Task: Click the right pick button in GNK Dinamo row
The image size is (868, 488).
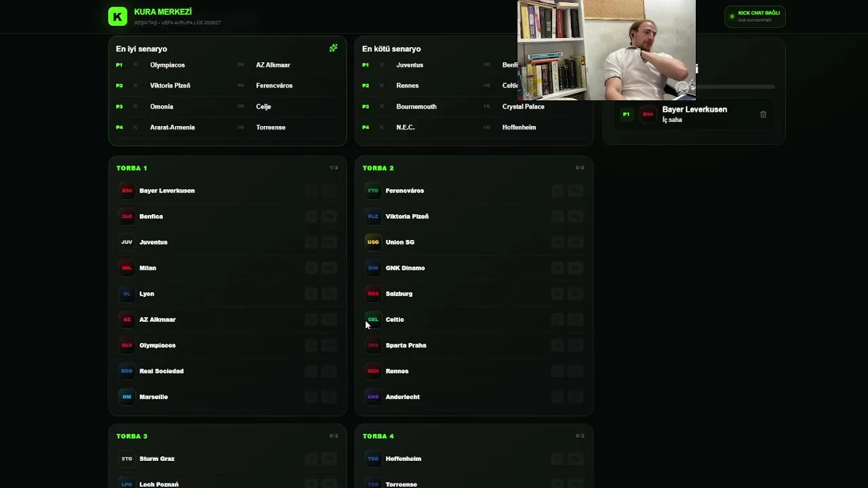Action: (x=575, y=268)
